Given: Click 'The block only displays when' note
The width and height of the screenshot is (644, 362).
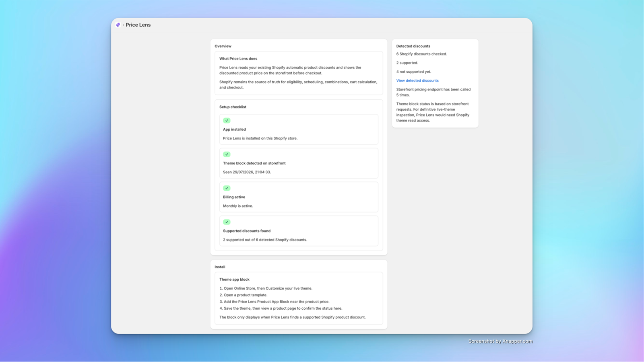Looking at the screenshot, I should click(292, 317).
